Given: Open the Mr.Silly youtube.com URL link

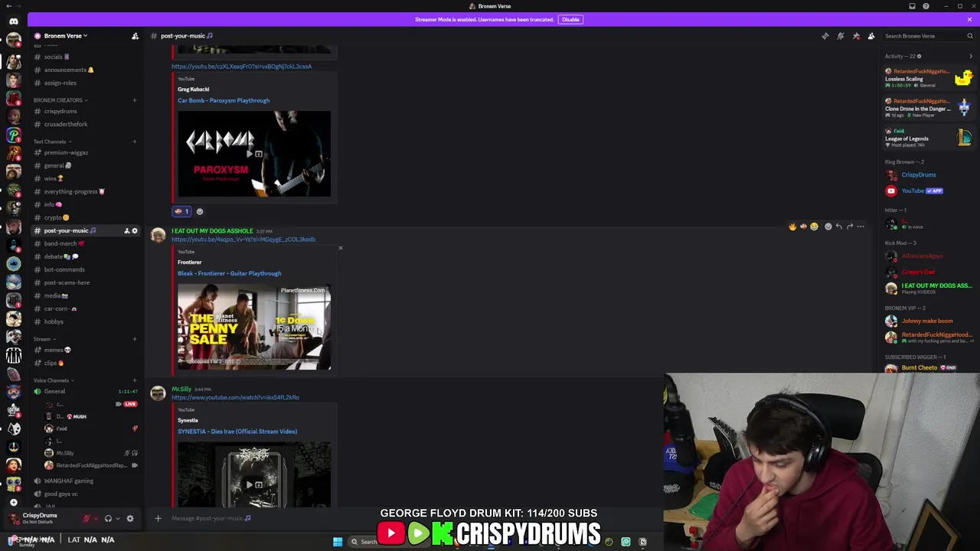Looking at the screenshot, I should click(235, 397).
